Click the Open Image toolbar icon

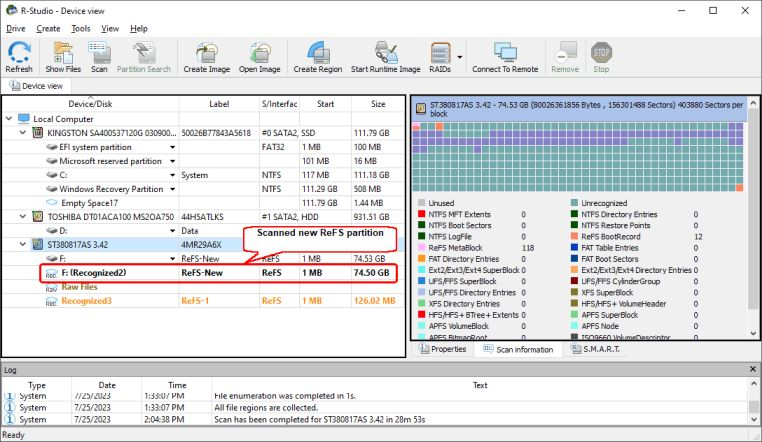[x=260, y=57]
